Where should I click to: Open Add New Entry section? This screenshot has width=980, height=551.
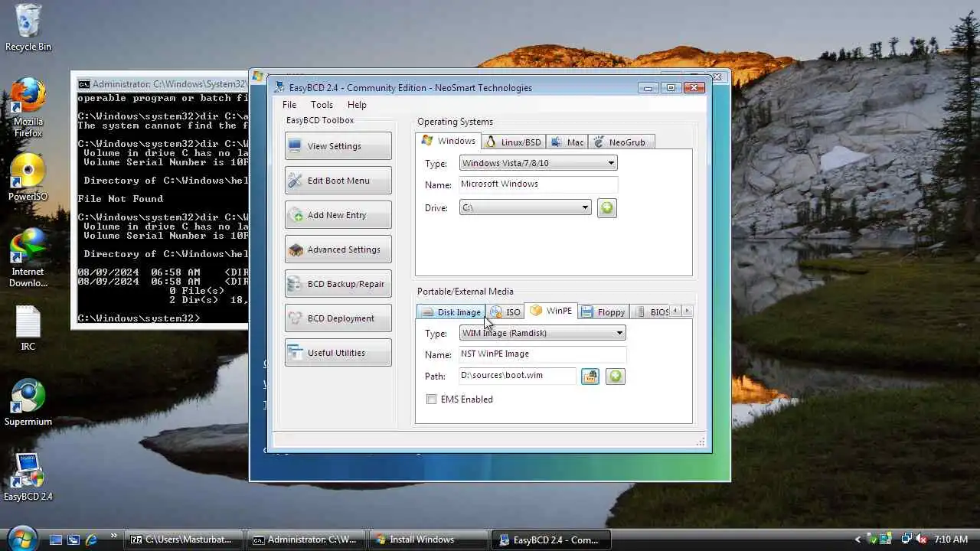338,215
